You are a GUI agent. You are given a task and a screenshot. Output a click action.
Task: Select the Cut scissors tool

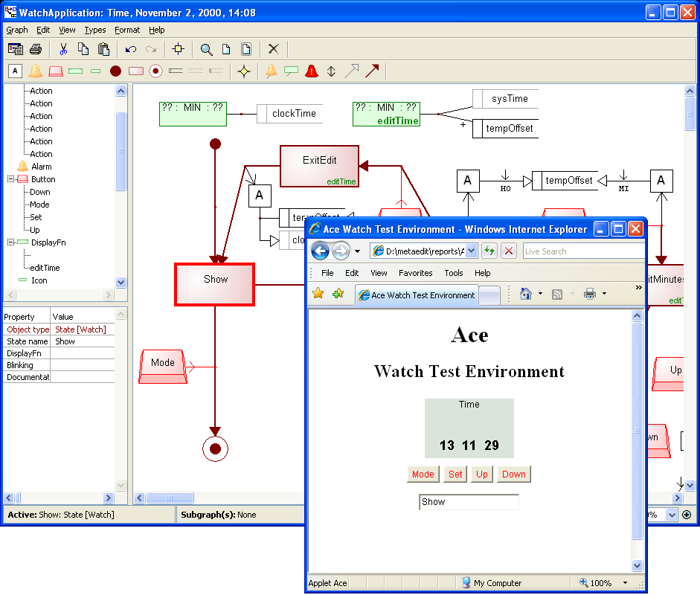63,50
